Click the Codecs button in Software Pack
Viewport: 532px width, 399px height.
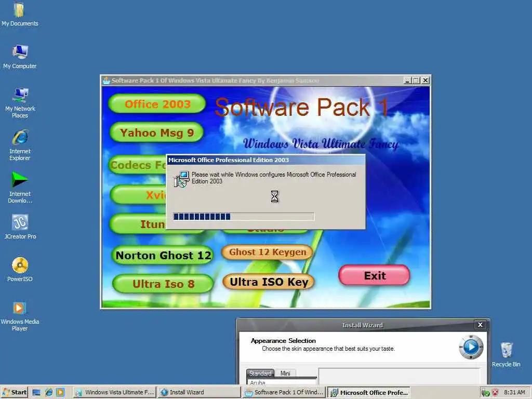[x=137, y=165]
